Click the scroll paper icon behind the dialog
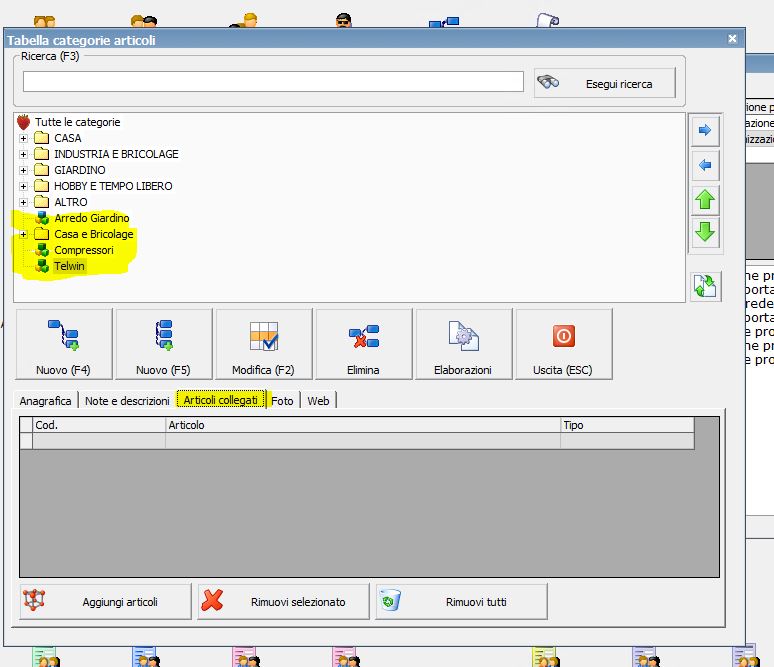 pos(547,20)
